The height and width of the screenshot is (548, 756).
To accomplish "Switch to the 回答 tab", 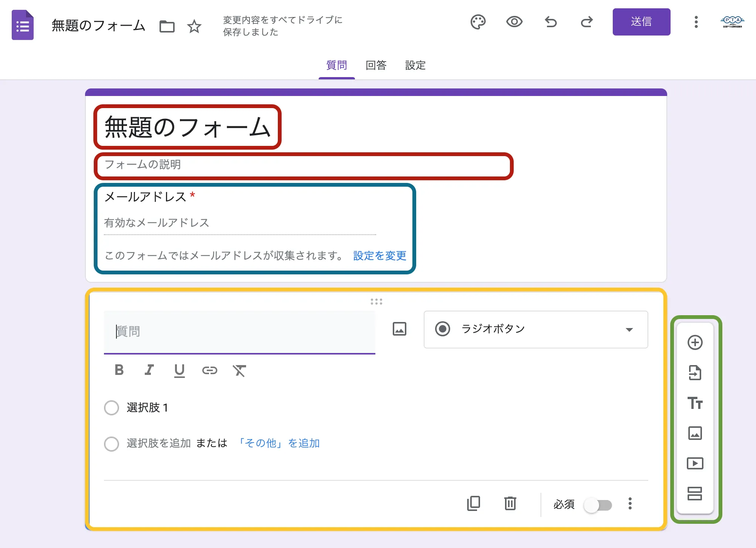I will point(376,65).
